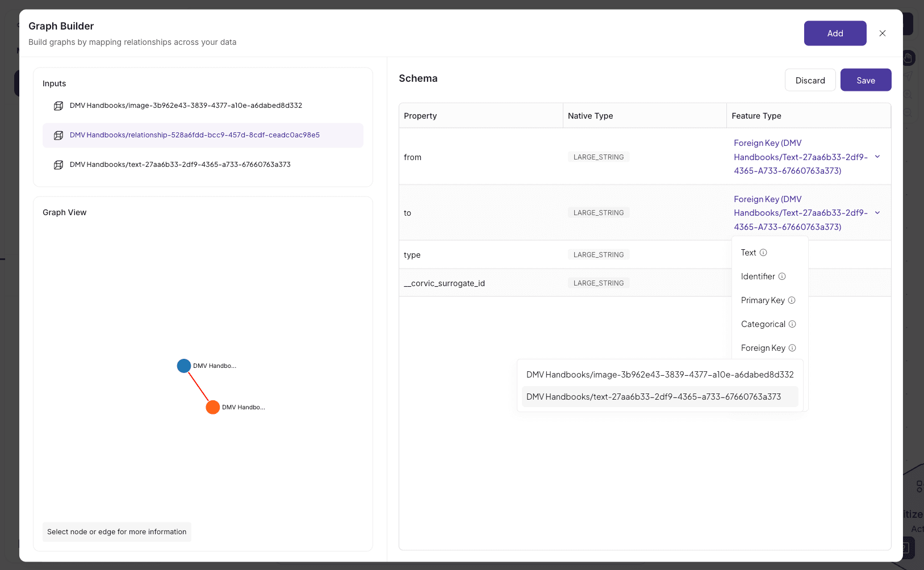Click the cube icon beside the image input
This screenshot has width=924, height=570.
[58, 106]
